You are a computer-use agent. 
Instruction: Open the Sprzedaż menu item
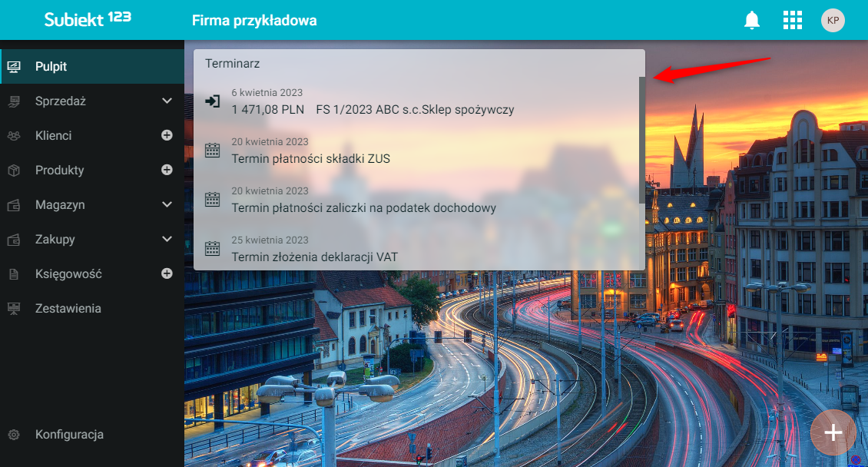[92, 101]
